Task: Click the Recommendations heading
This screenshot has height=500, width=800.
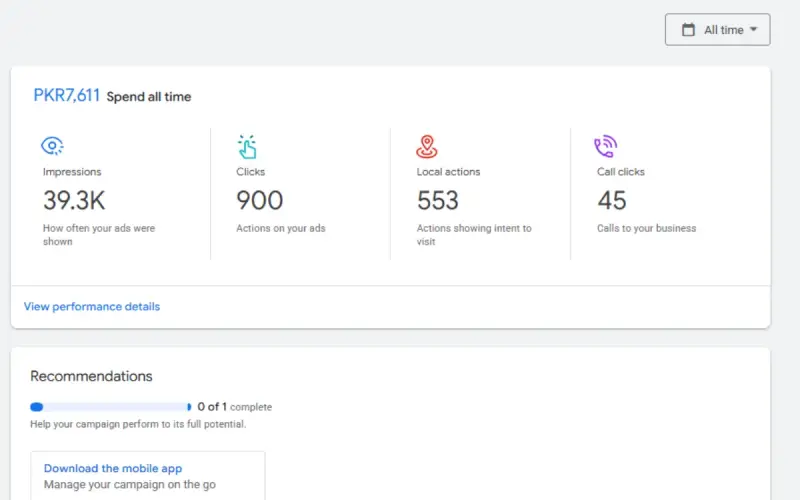Action: click(91, 376)
